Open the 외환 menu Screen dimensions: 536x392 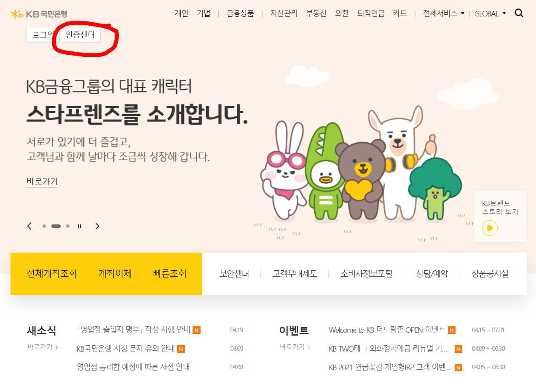pyautogui.click(x=342, y=13)
